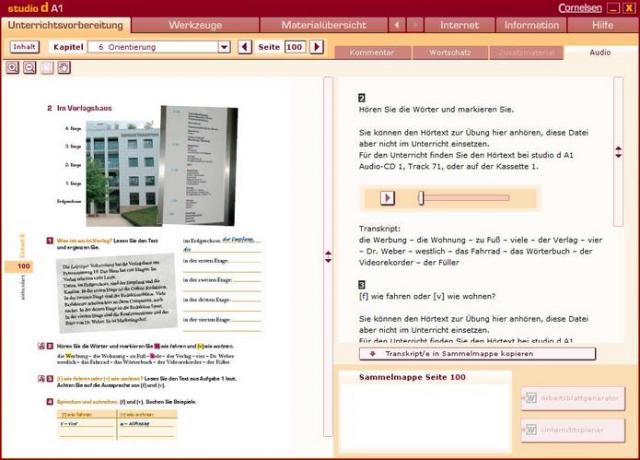
Task: Click the Inhalt button
Action: pos(24,46)
